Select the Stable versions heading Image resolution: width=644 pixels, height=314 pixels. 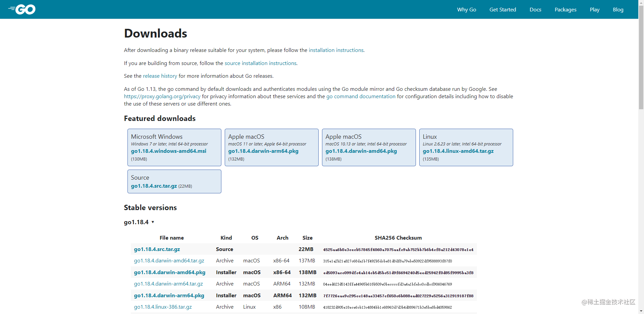150,208
